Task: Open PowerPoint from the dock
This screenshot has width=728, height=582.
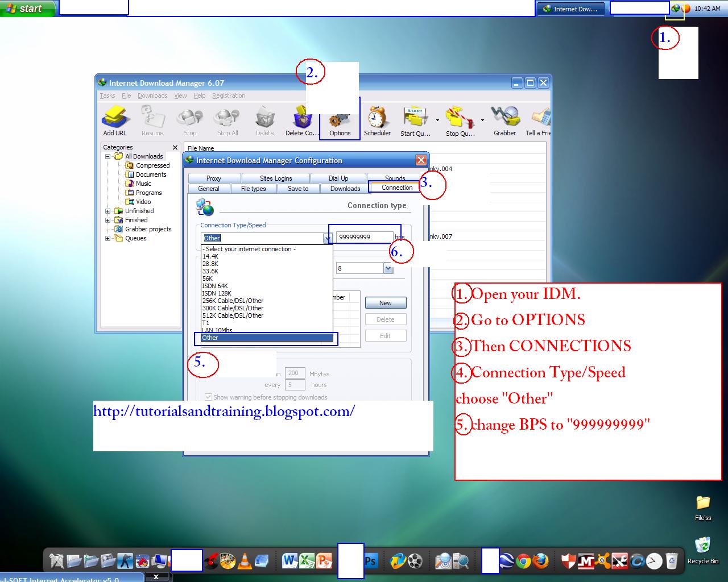Action: point(324,561)
